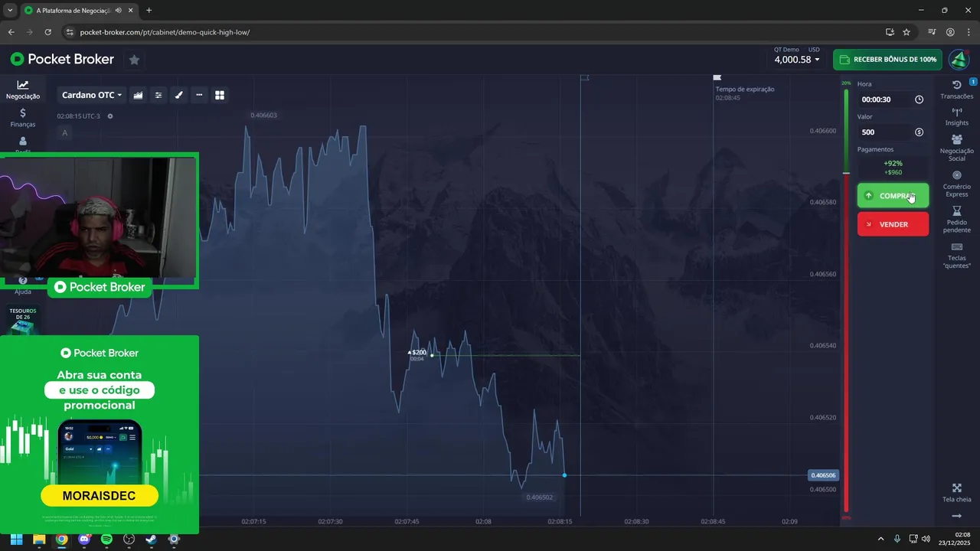This screenshot has width=980, height=551.
Task: Click the expiration time flag marker
Action: (717, 78)
